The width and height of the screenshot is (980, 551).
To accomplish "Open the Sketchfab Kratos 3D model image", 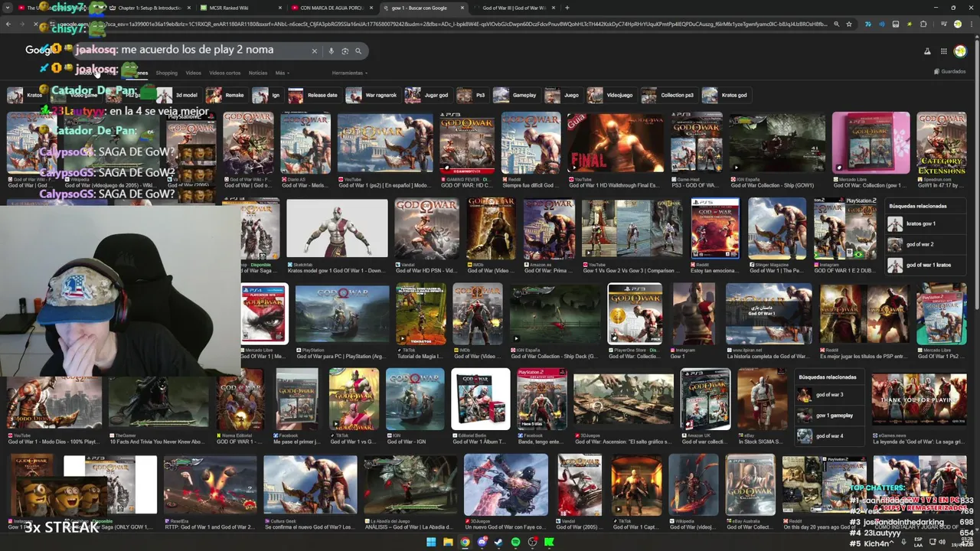I will tap(337, 229).
